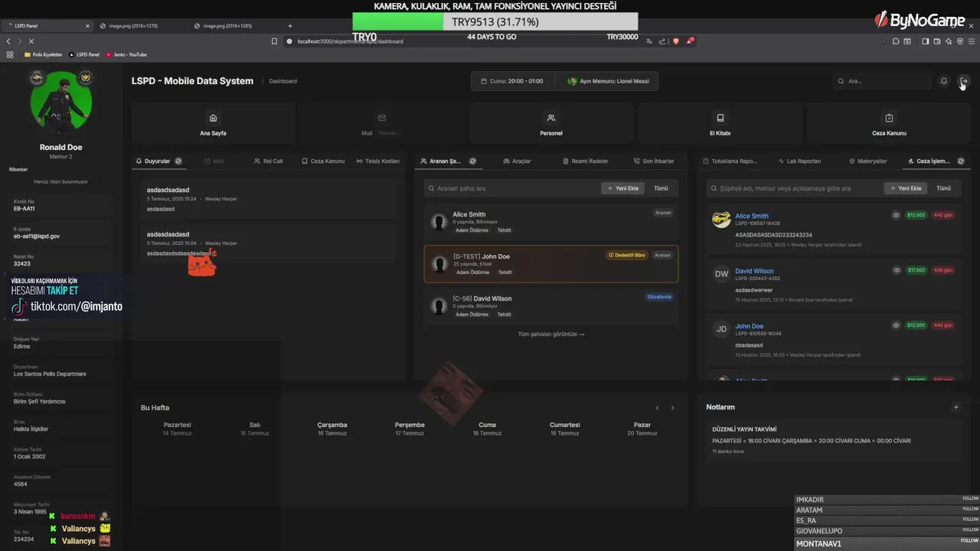This screenshot has height=551, width=980.
Task: Select the [C-56] David Wilson wanted row
Action: point(551,306)
